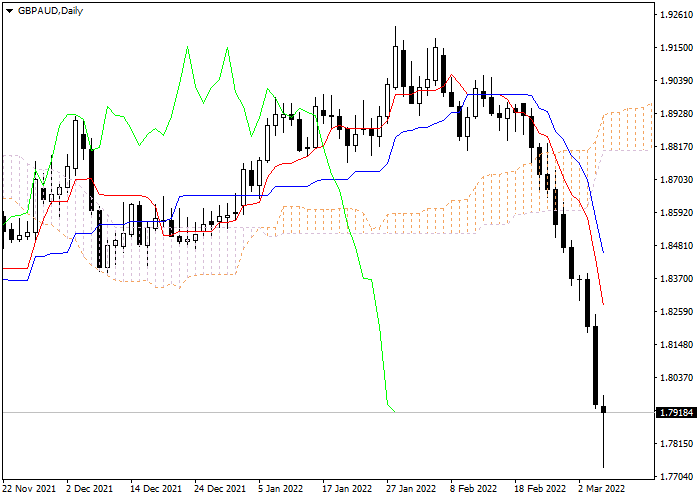This screenshot has width=700, height=500.
Task: Click the 24 Dec 2021 date label
Action: click(x=220, y=488)
